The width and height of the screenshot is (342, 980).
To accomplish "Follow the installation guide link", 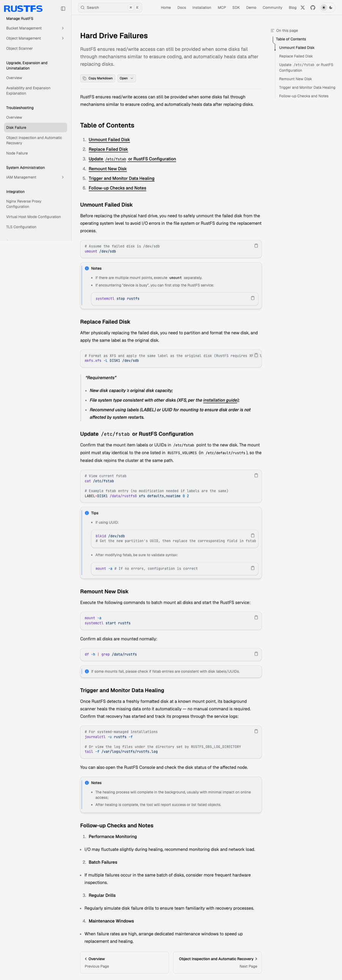I will (x=220, y=400).
